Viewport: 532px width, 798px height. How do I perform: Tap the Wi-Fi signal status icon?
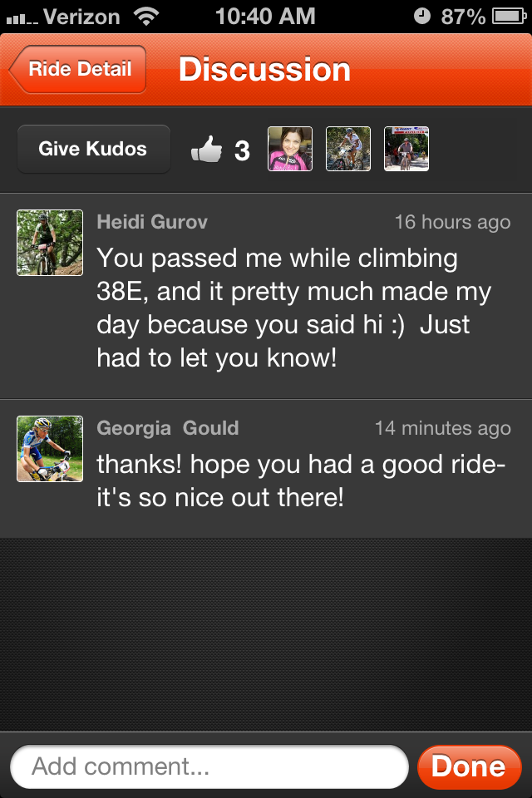click(146, 16)
